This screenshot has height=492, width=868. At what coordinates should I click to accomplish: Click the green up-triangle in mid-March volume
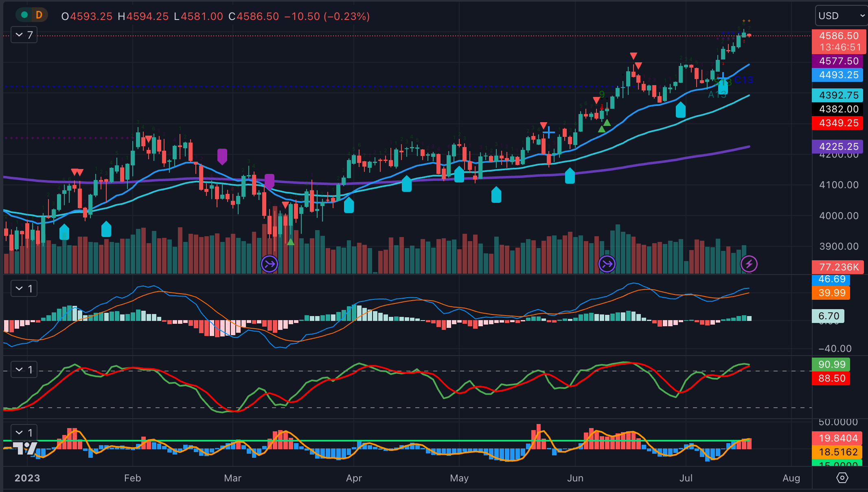291,242
